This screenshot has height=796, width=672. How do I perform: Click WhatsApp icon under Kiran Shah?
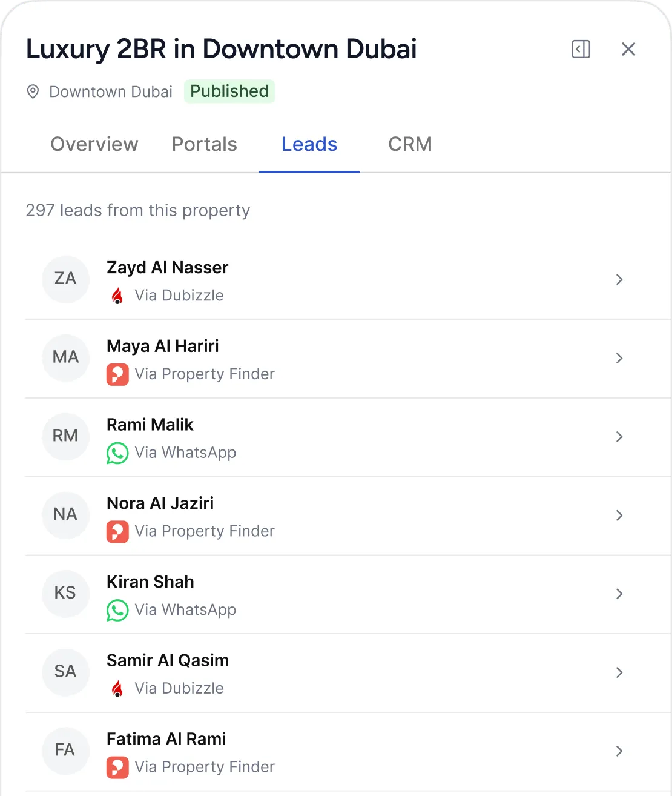(117, 610)
